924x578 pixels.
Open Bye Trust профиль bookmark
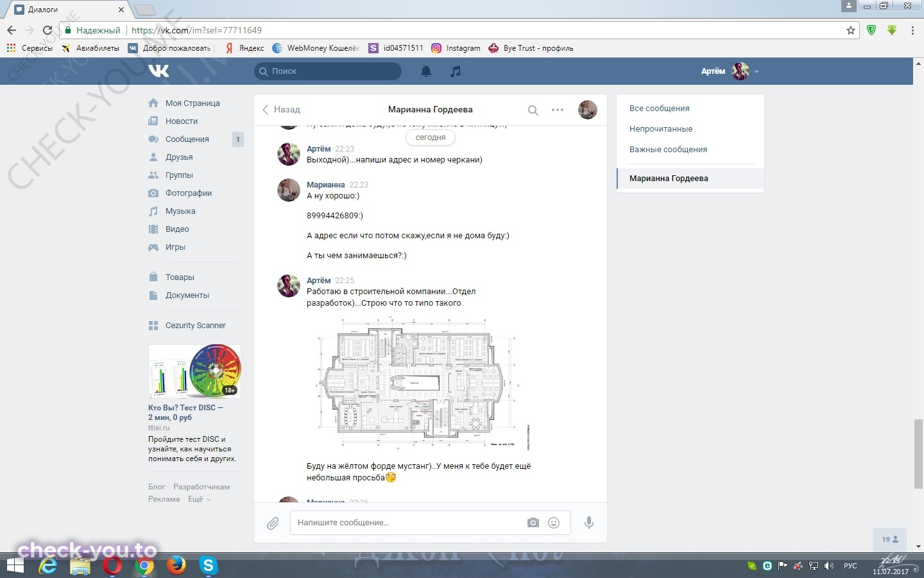click(531, 48)
